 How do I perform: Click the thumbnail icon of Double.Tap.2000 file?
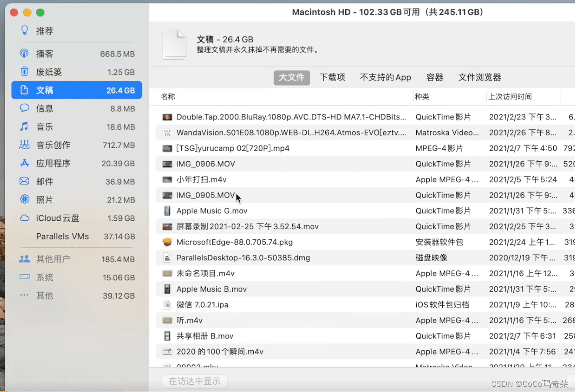point(167,117)
